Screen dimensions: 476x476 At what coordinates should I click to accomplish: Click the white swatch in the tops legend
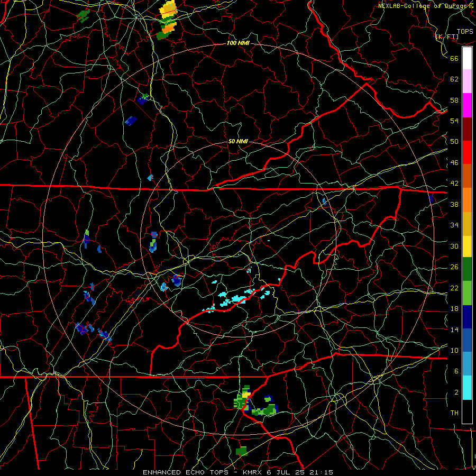click(x=467, y=58)
